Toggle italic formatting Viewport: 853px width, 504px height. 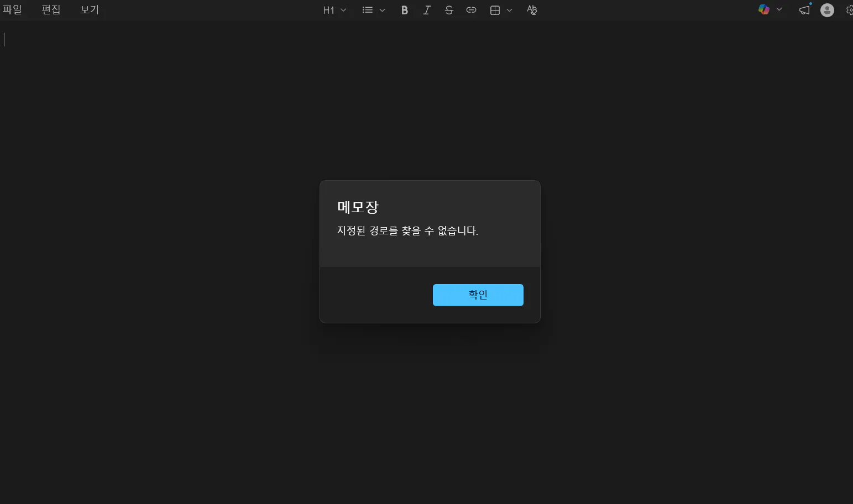coord(427,10)
